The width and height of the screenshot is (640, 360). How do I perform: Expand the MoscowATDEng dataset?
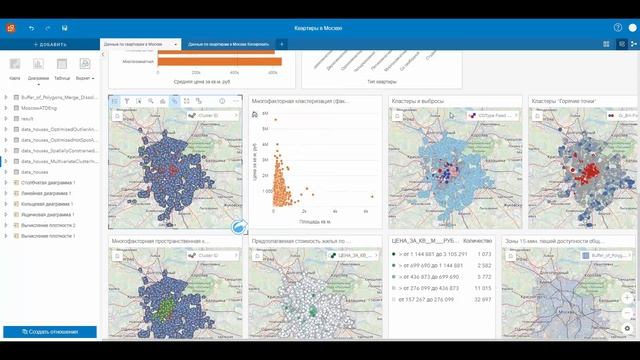pyautogui.click(x=6, y=108)
